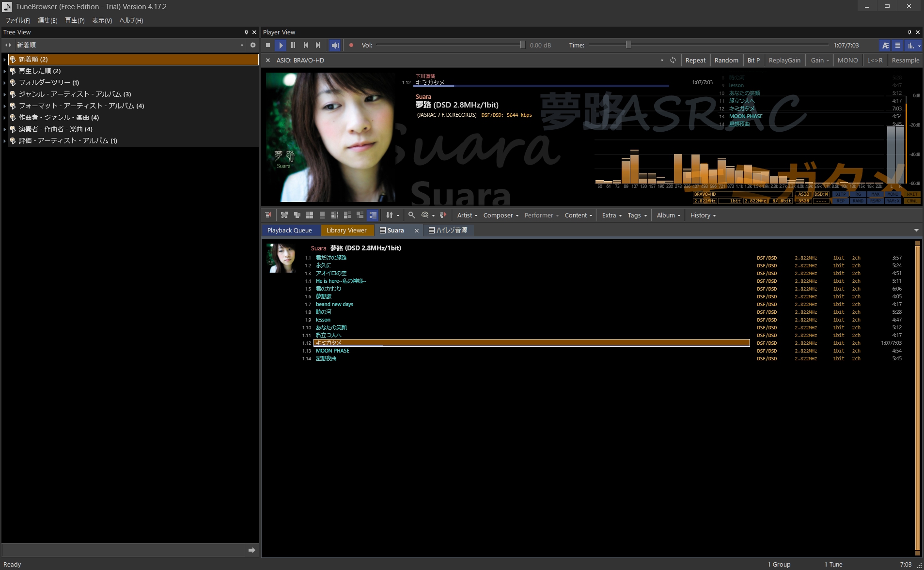This screenshot has width=924, height=570.
Task: Open the 編集(E) menu
Action: coord(47,20)
